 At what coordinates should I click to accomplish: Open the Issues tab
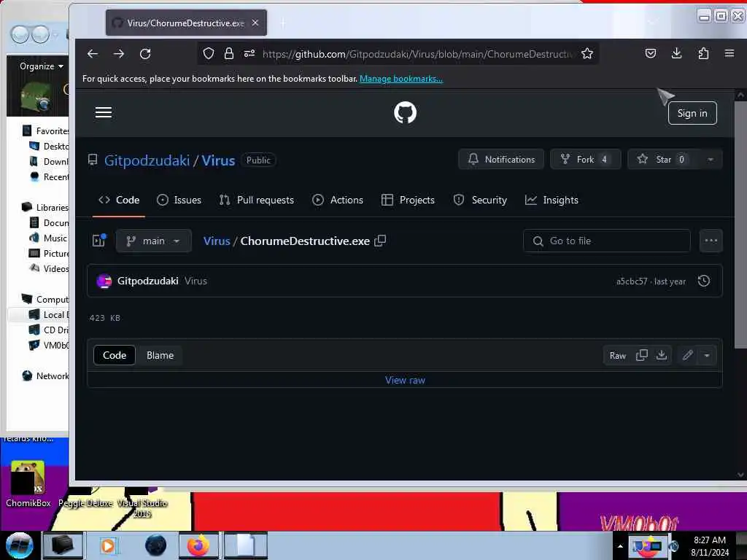click(179, 200)
